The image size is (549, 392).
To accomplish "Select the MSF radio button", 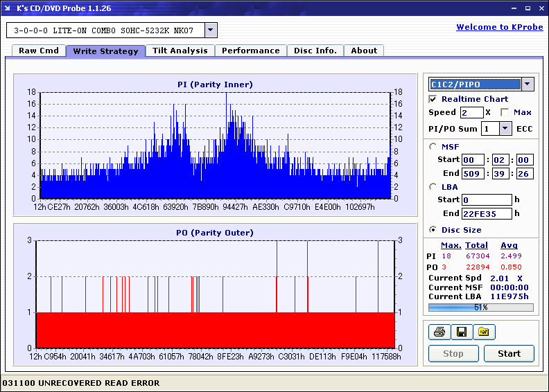I will [434, 146].
